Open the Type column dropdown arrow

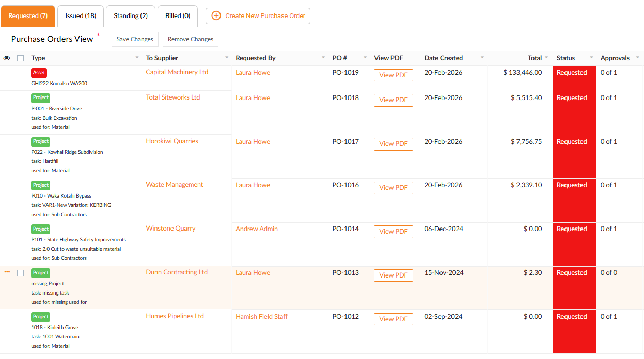coord(137,58)
